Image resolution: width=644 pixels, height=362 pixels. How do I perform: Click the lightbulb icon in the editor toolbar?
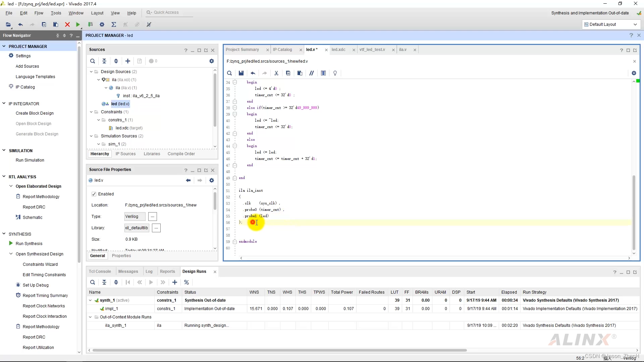335,73
